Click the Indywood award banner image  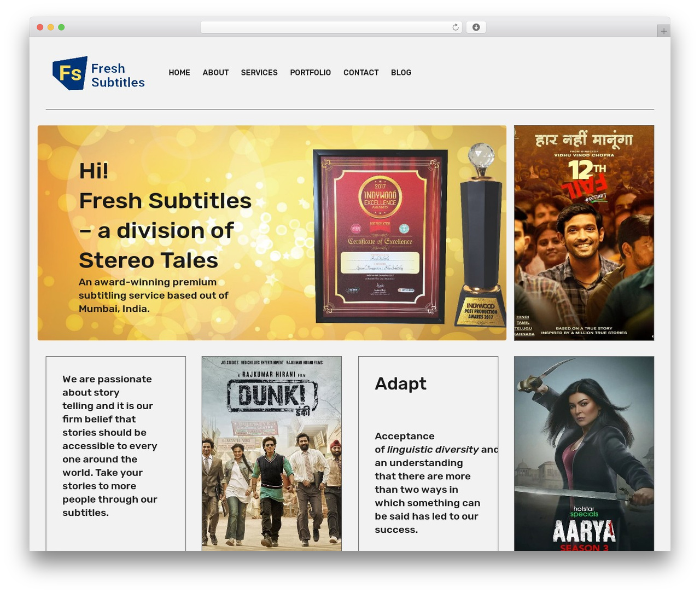272,232
